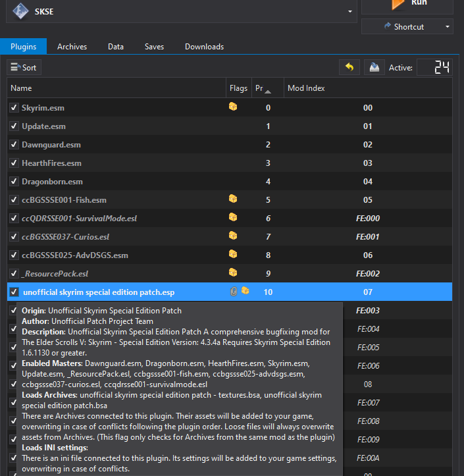This screenshot has width=464, height=476.
Task: Open the SKSE executable dropdown
Action: 349,11
